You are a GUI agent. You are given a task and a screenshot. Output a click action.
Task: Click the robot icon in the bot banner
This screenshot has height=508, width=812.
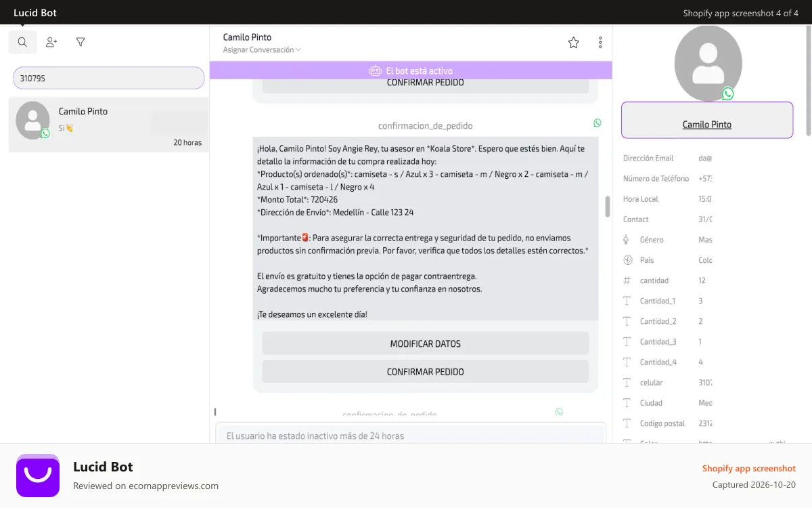[x=375, y=70]
